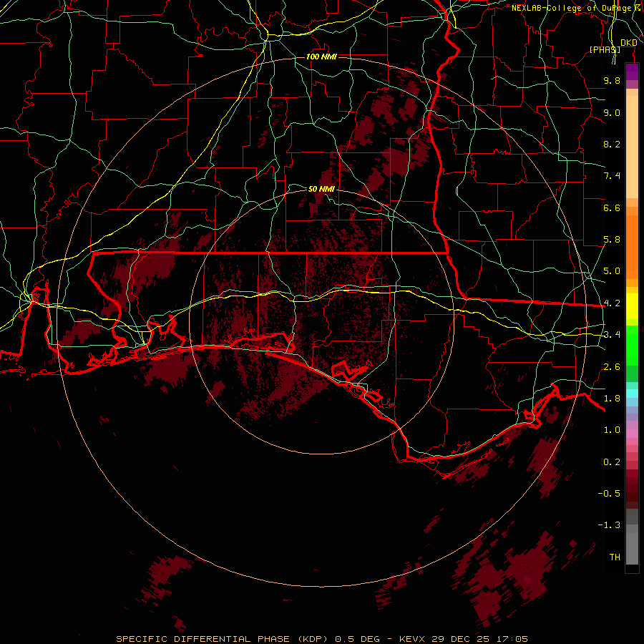Select the purple top segment of color bar
The height and width of the screenshot is (644, 644).
(x=632, y=72)
